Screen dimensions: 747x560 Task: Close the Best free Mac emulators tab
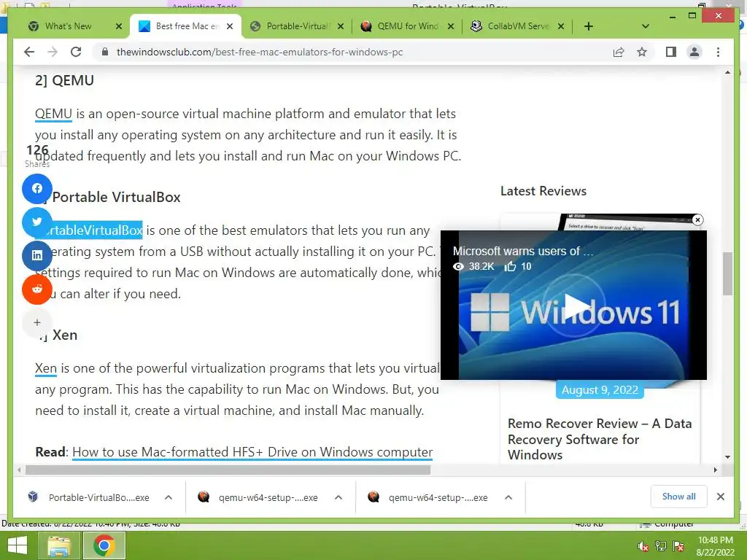pyautogui.click(x=230, y=26)
